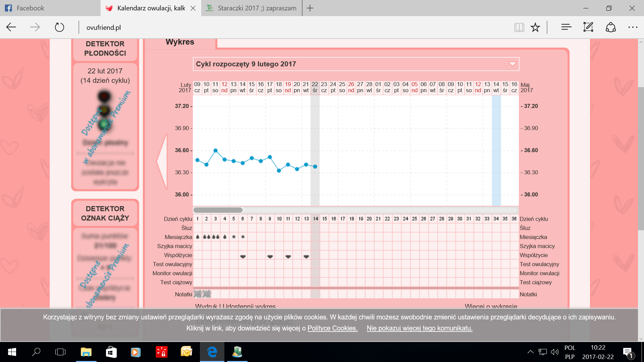Image resolution: width=644 pixels, height=362 pixels.
Task: Open Edge settings ellipsis menu
Action: click(633, 27)
